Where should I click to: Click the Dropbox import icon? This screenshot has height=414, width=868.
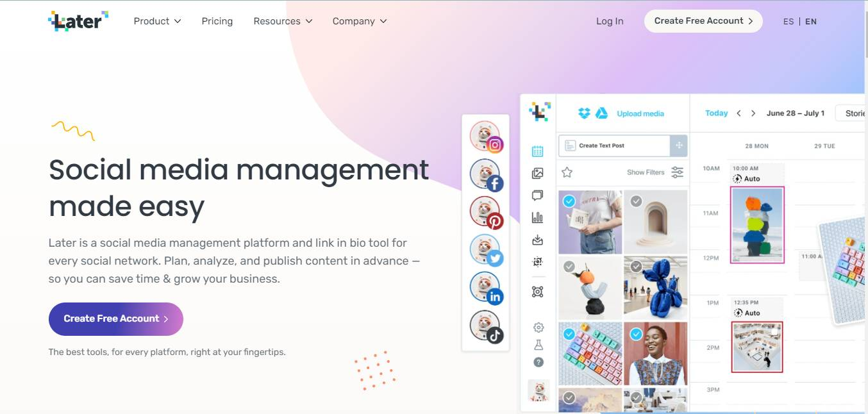click(584, 113)
